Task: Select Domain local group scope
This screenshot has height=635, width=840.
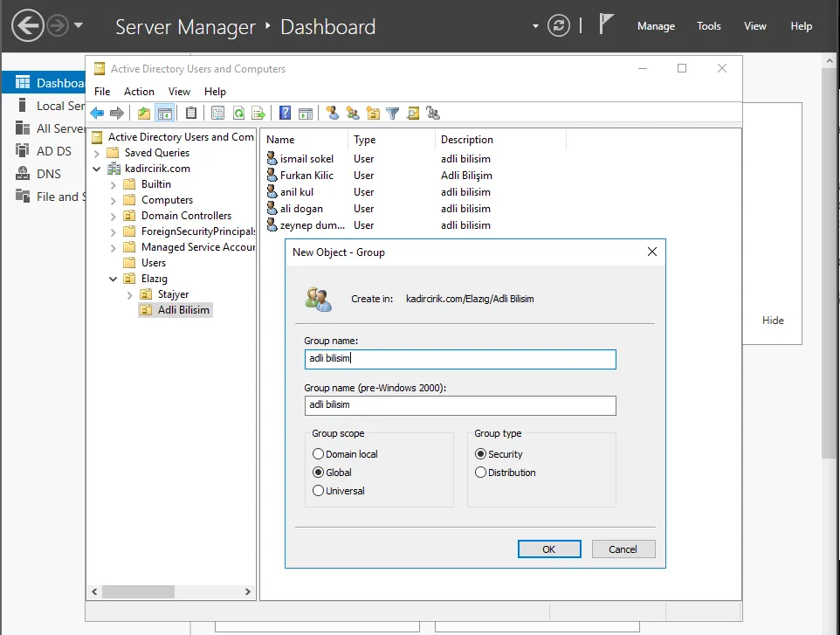Action: pos(318,454)
